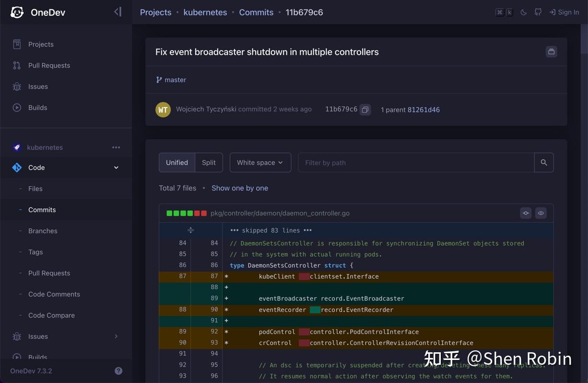Collapse the Code section in the sidebar
The image size is (588, 383).
pyautogui.click(x=116, y=168)
